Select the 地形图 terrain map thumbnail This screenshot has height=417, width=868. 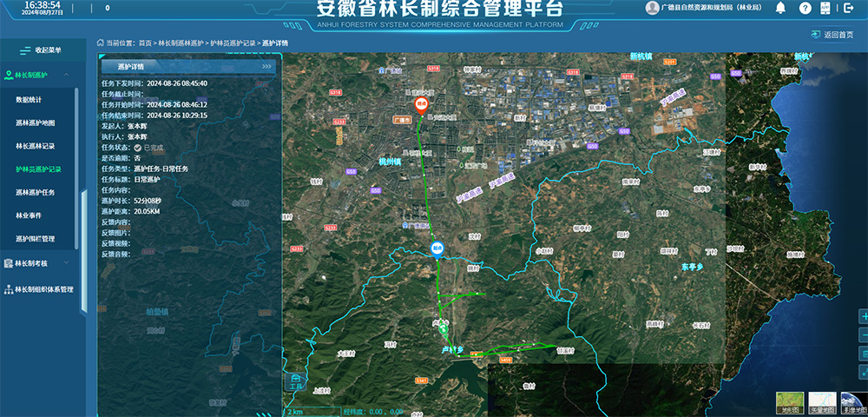pyautogui.click(x=790, y=401)
